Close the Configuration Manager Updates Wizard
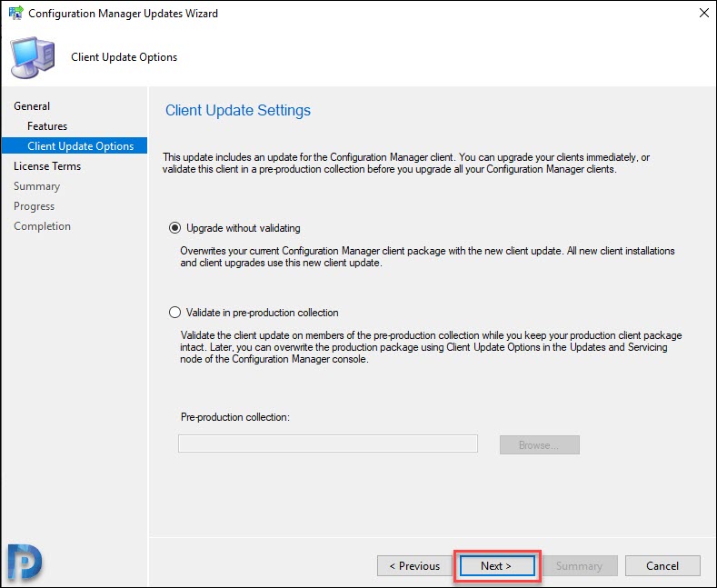 (x=704, y=13)
